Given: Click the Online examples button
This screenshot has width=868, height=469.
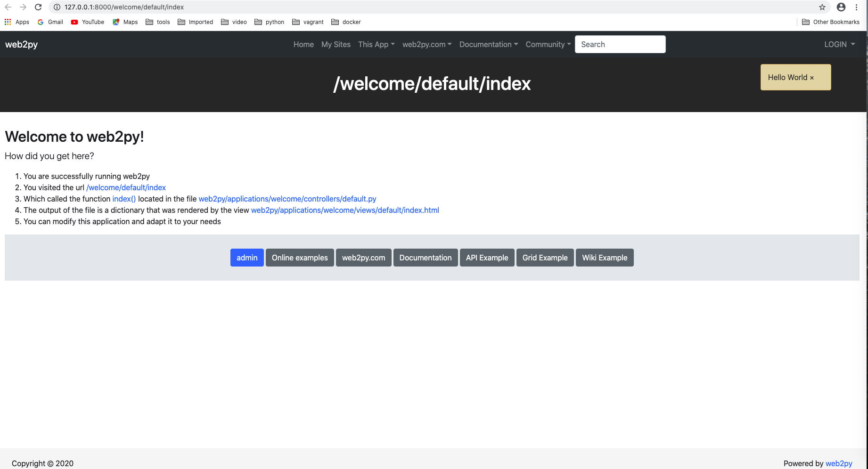Looking at the screenshot, I should (x=300, y=258).
